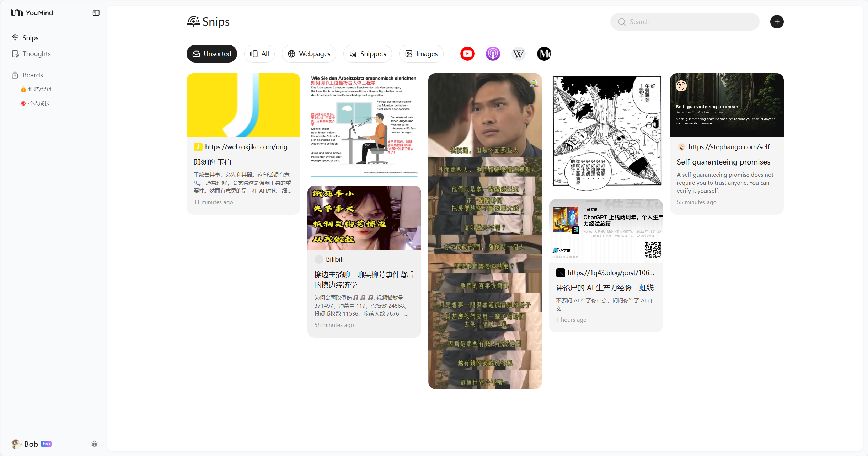Filter snips by Wikipedia icon
Screen dimensions: 868x456
(518, 54)
